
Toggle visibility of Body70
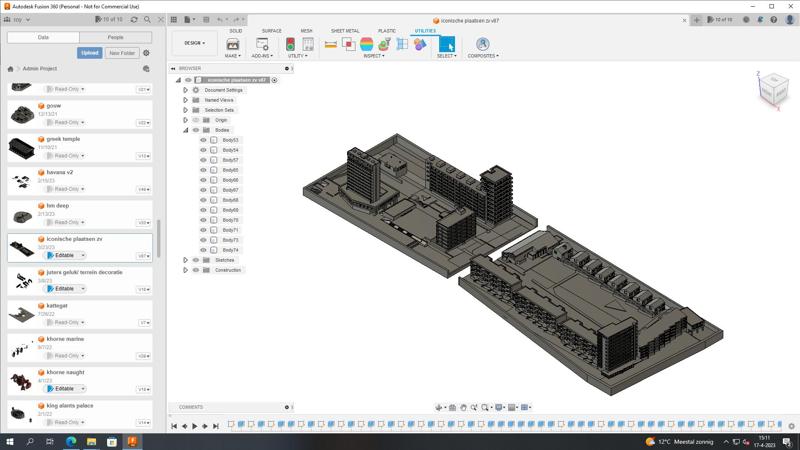203,220
